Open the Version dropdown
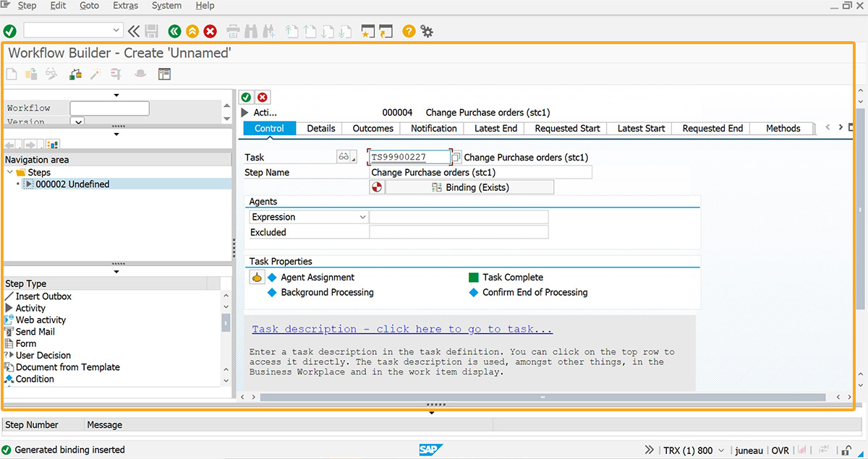The image size is (868, 459). tap(77, 122)
